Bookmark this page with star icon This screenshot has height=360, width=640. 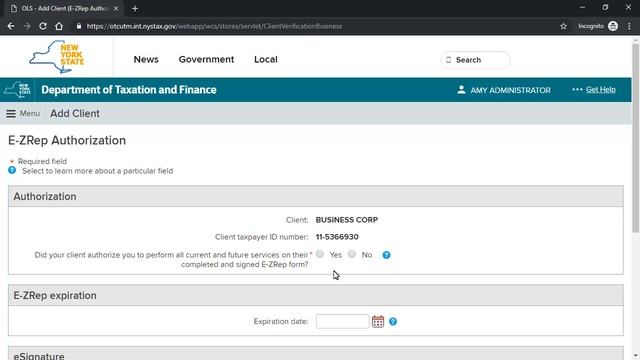point(563,26)
